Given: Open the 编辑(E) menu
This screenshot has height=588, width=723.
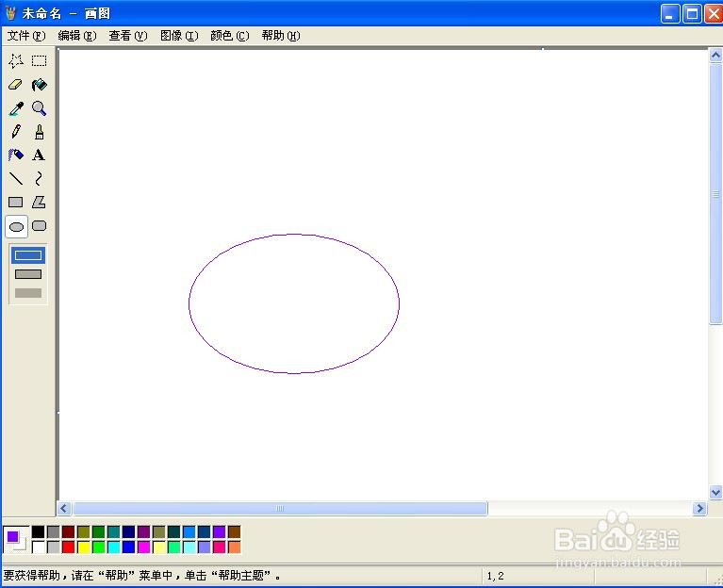Looking at the screenshot, I should coord(77,36).
